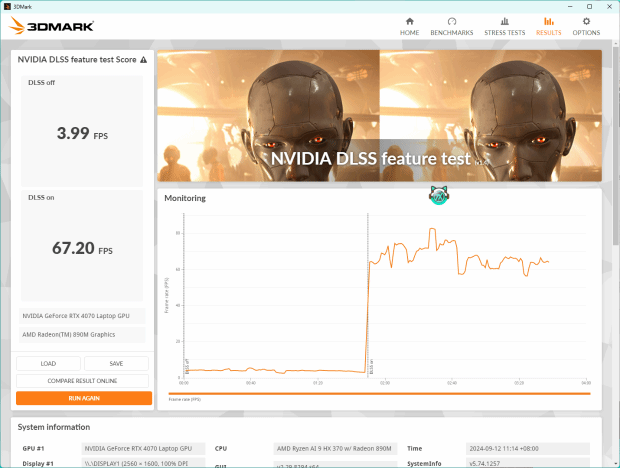Click the SystemInfo version v5.74.1257

click(x=527, y=463)
